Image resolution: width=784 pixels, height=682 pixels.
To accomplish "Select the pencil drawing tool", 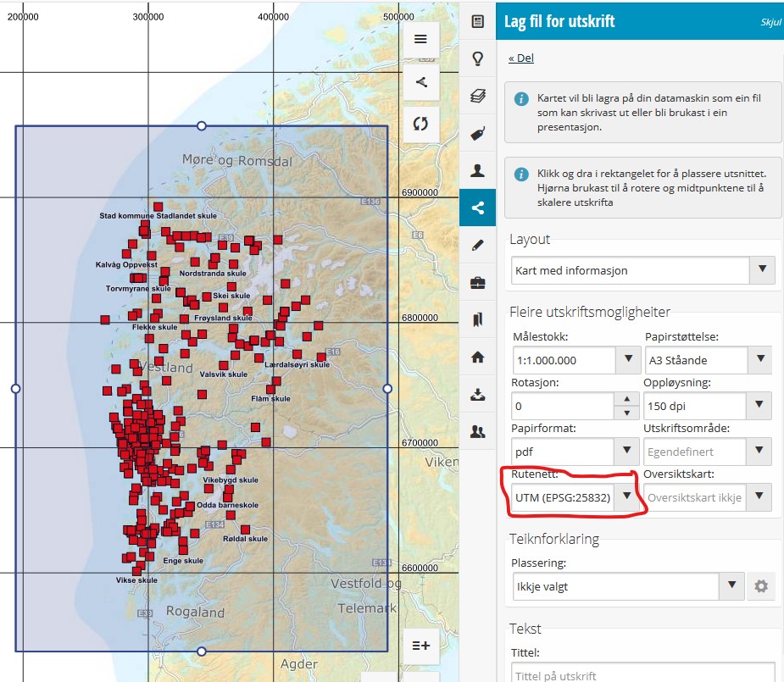I will point(477,245).
